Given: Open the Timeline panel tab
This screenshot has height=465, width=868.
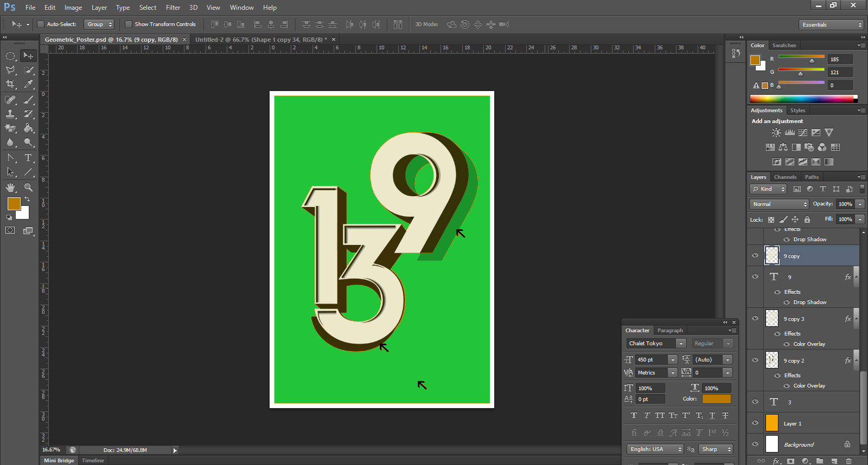Looking at the screenshot, I should 93,461.
